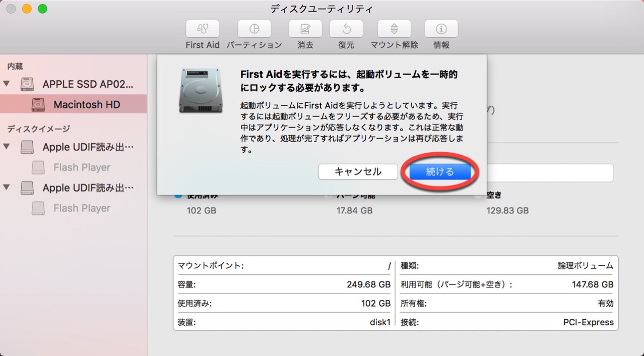Click the 論理ボリューム type value
Viewport: 644px width, 356px height.
point(586,266)
